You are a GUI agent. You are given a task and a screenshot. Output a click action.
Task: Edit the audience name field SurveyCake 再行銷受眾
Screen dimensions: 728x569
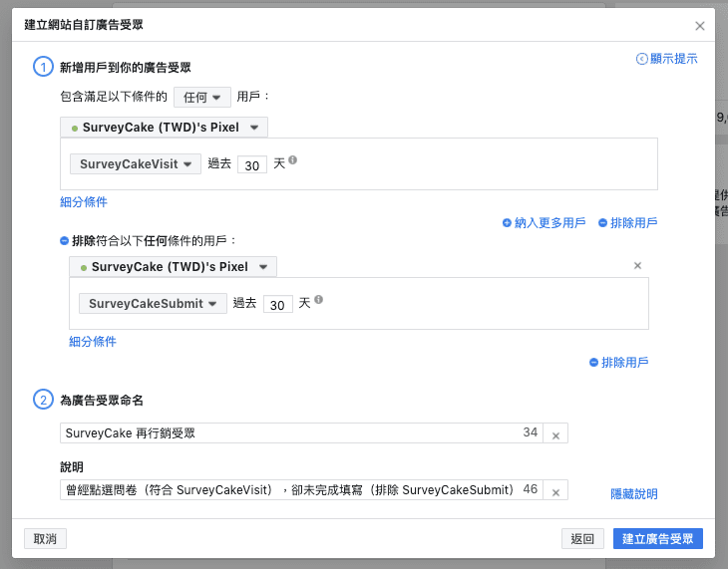301,433
